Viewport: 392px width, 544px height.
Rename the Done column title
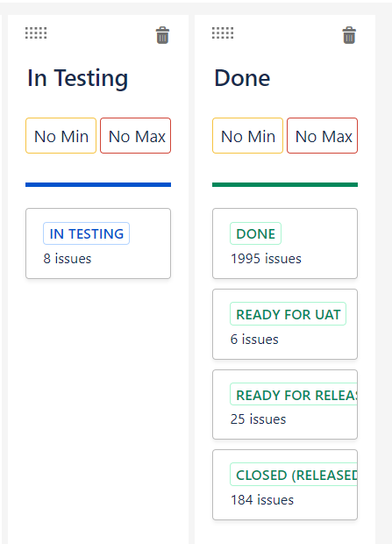(x=242, y=78)
